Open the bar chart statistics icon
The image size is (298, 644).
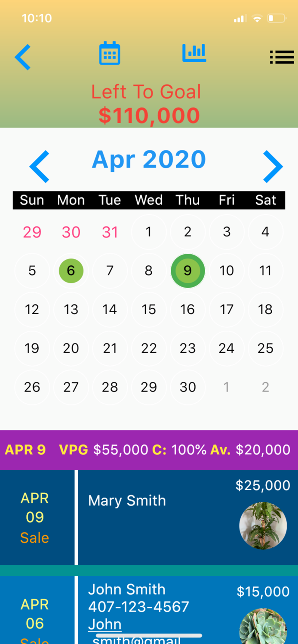tap(194, 52)
